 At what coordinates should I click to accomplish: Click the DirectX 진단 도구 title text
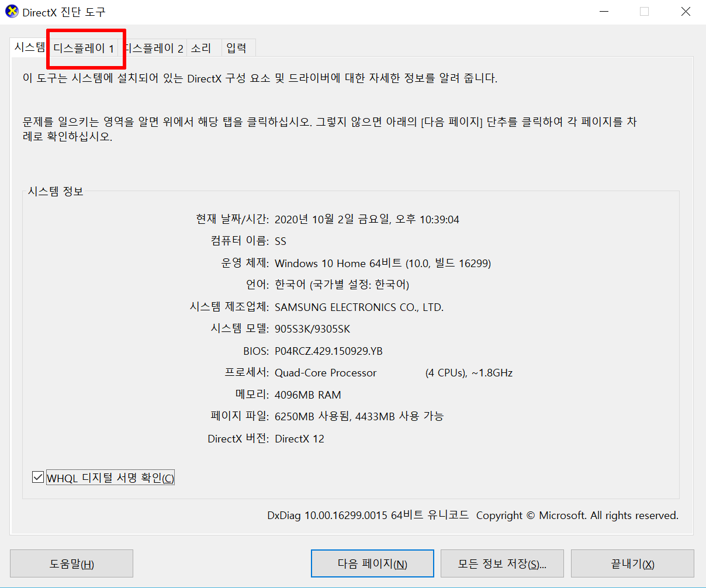click(x=64, y=12)
